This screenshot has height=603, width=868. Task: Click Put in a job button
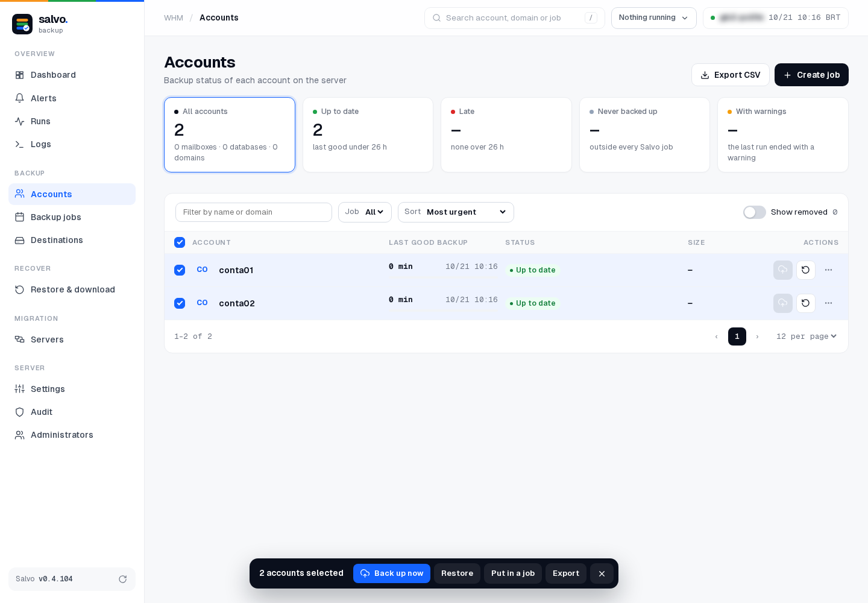(513, 573)
